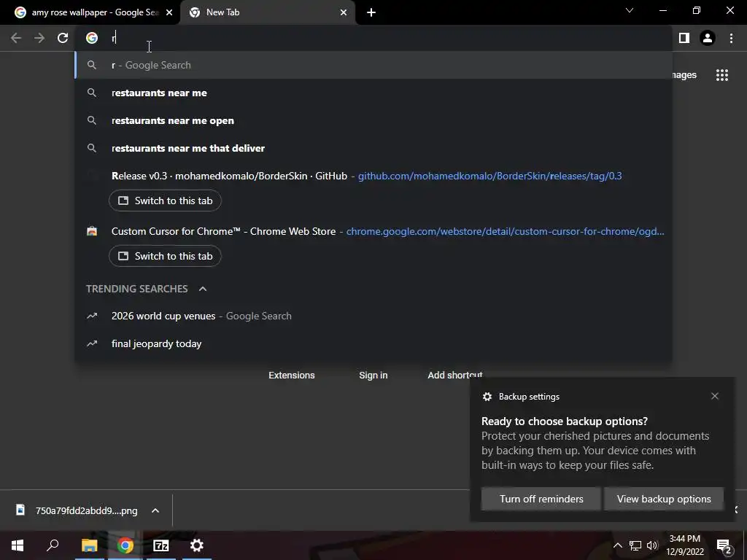Choose 'restaurants near me that deliver' suggestion
This screenshot has width=747, height=560.
(x=374, y=148)
